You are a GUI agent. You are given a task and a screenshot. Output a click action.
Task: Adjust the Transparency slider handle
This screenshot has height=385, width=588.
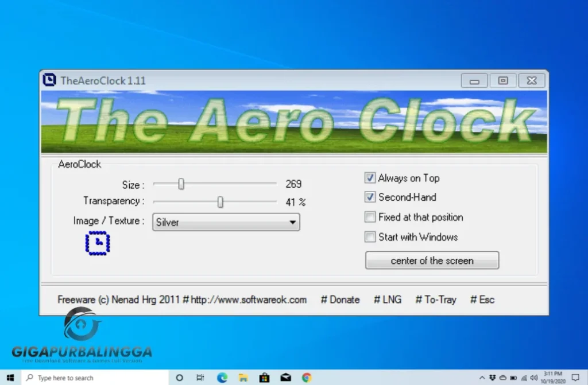coord(220,202)
